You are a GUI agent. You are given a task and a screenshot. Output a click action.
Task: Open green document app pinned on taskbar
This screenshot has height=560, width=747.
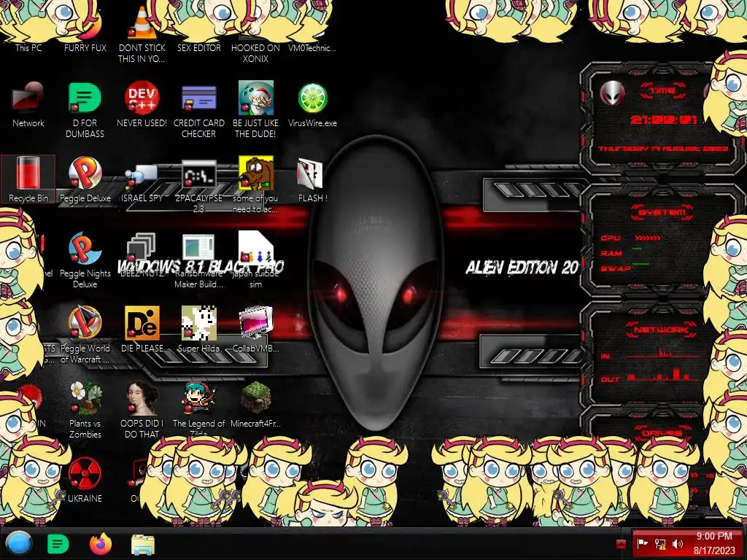pyautogui.click(x=58, y=544)
